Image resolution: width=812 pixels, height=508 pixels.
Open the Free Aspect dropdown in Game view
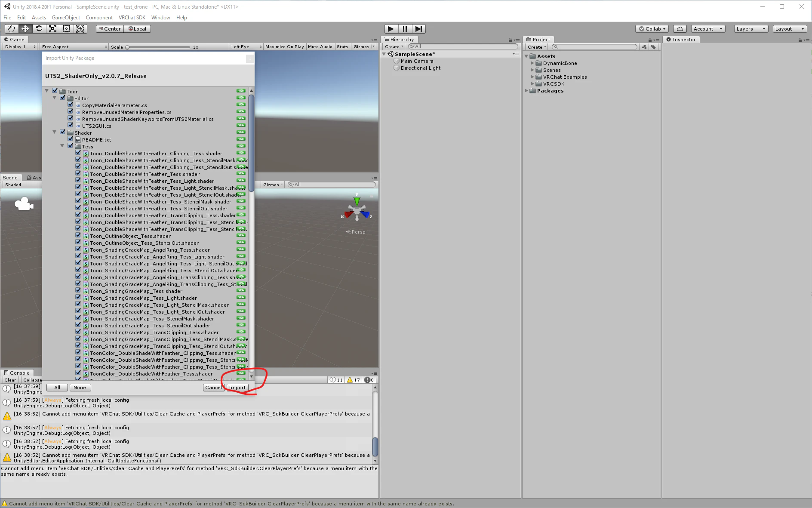pos(74,47)
